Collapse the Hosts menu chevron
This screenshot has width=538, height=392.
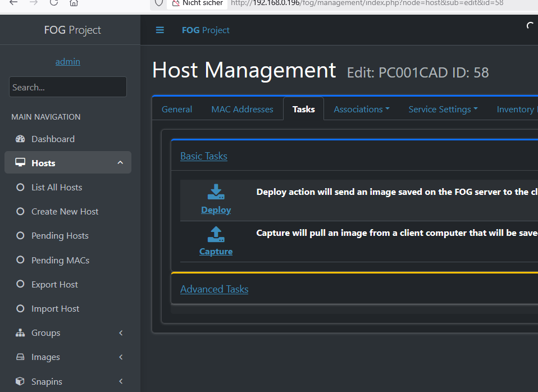[x=120, y=162]
